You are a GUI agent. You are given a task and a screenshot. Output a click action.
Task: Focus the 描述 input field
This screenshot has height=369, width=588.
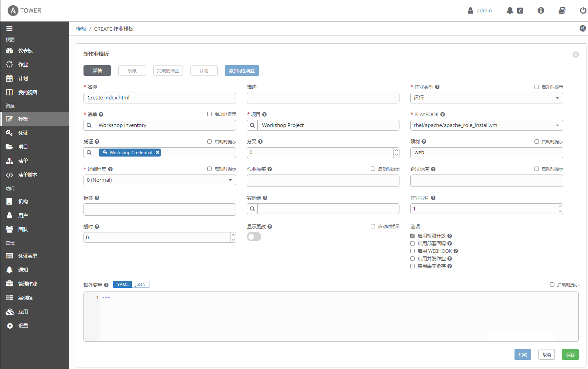(323, 98)
